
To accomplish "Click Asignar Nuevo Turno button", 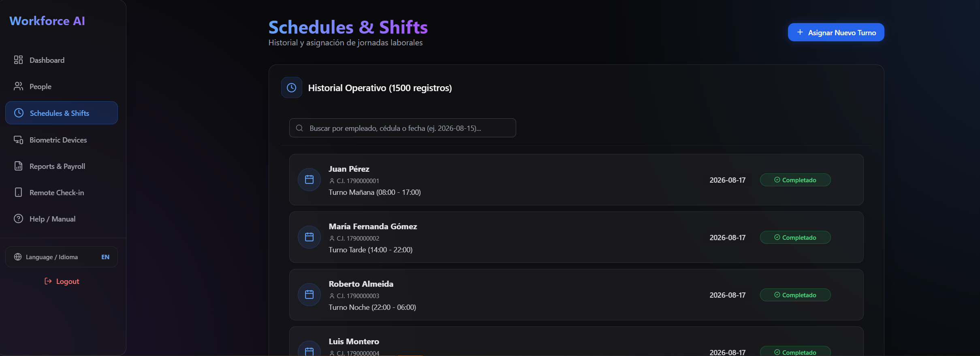I will click(x=836, y=32).
